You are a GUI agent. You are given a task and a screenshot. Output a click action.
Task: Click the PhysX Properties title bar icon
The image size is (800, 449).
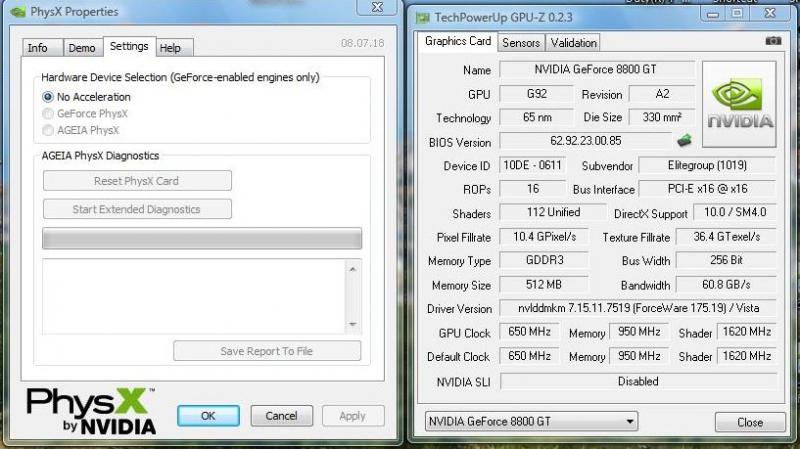[18, 11]
